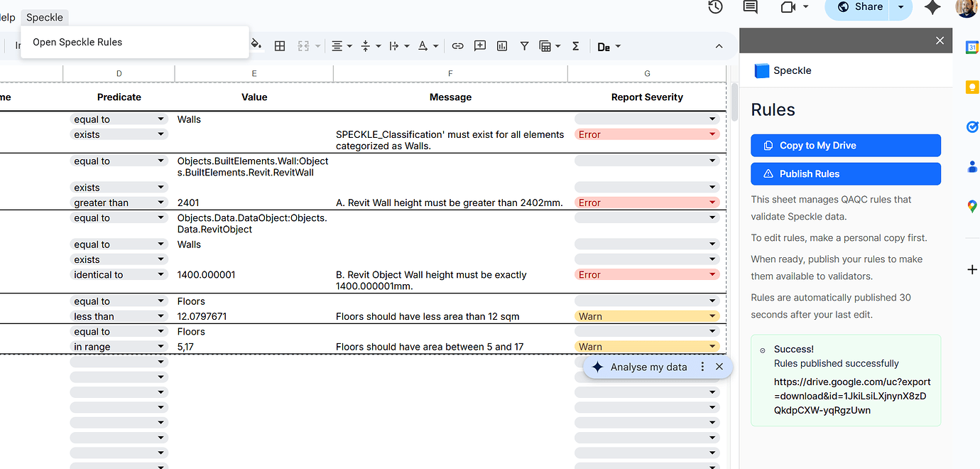
Task: Open Google Calendar in side panel
Action: [971, 47]
